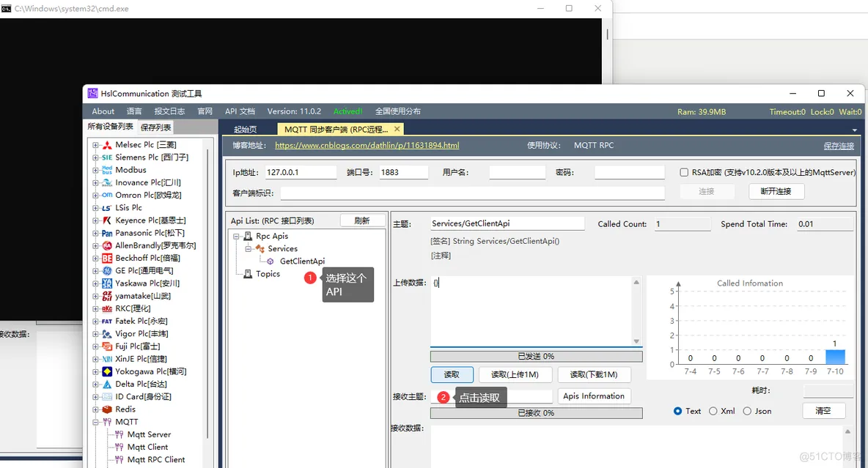Click the Beckhoff Plc icon
Image resolution: width=868 pixels, height=468 pixels.
[x=107, y=259]
